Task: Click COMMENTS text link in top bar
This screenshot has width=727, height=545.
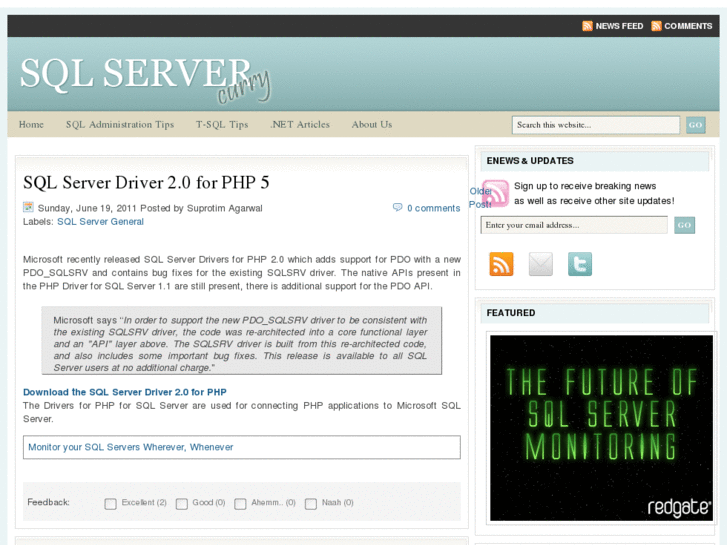Action: click(x=688, y=26)
